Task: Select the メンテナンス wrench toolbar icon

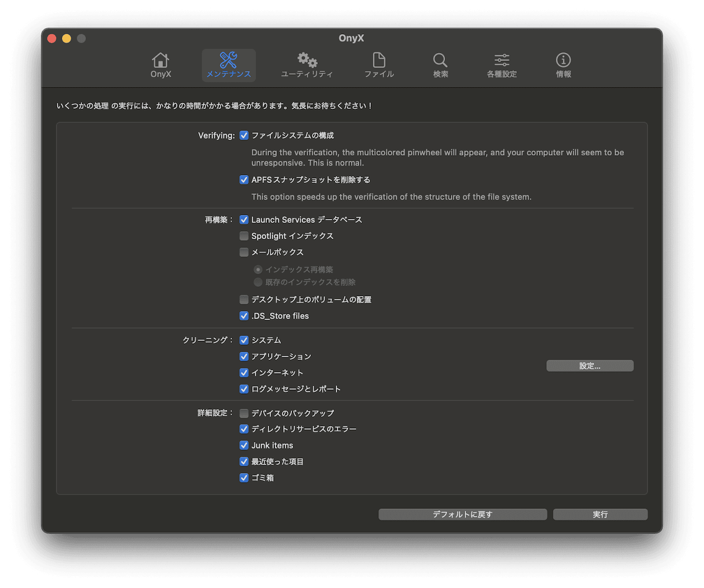Action: coord(229,66)
